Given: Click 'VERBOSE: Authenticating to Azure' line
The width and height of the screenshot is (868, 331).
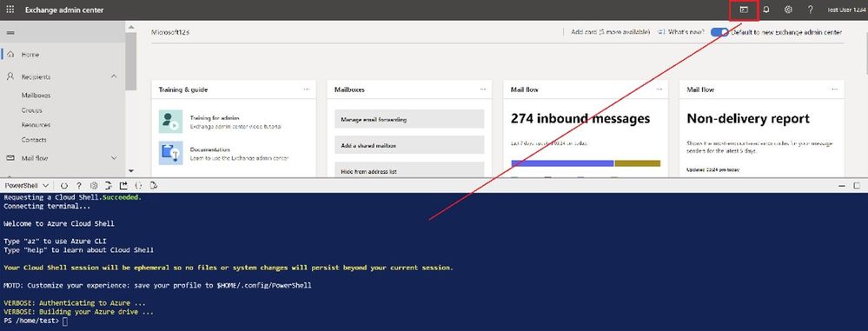Looking at the screenshot, I should pyautogui.click(x=75, y=303).
